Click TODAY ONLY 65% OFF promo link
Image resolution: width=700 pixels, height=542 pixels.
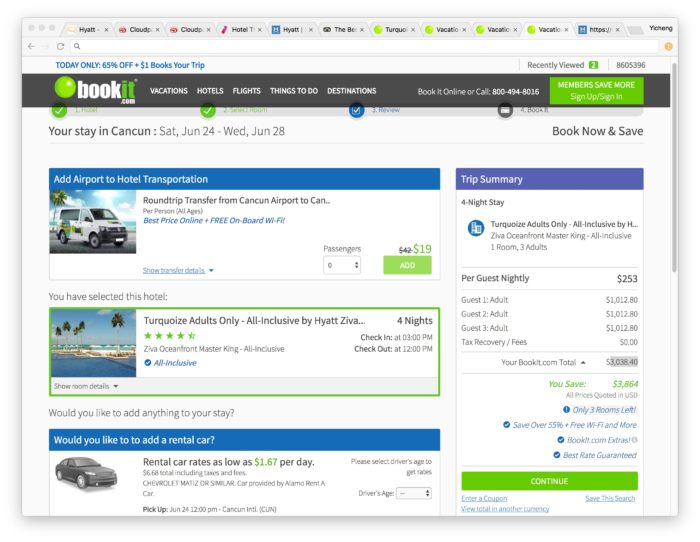130,65
